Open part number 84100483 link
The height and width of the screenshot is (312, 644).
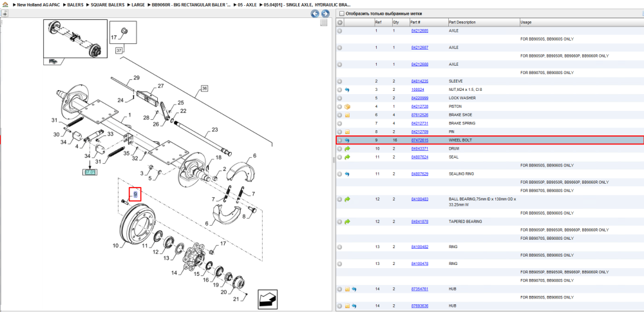point(420,199)
